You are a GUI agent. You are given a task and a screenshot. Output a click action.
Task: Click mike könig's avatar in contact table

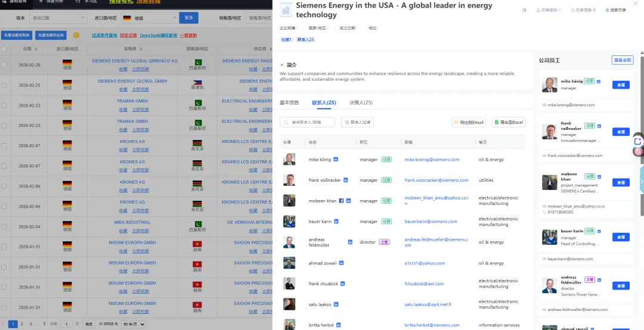click(289, 159)
